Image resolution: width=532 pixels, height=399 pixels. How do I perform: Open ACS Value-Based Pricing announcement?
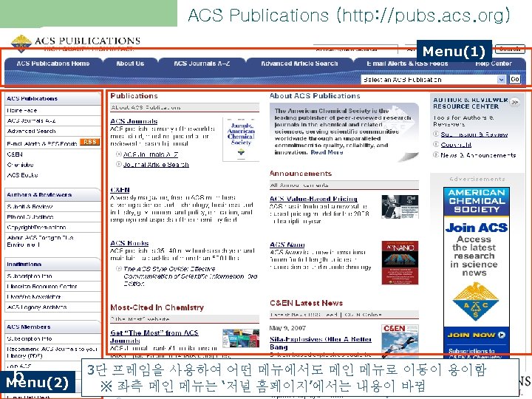tap(313, 199)
